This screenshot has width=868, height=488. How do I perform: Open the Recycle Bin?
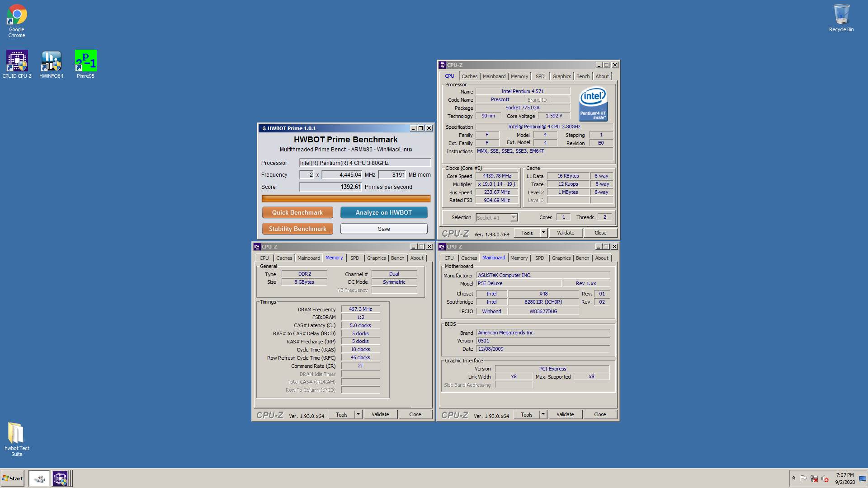click(841, 18)
